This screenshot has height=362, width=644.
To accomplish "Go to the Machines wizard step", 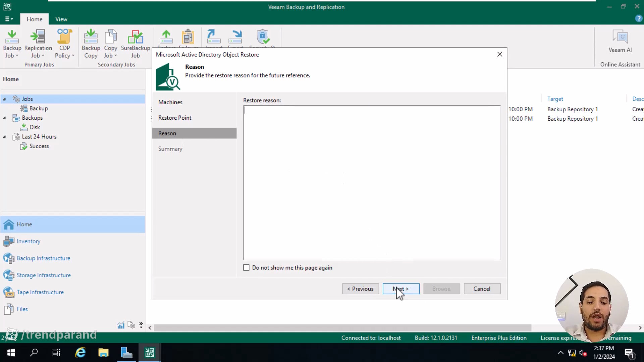I will pyautogui.click(x=170, y=102).
